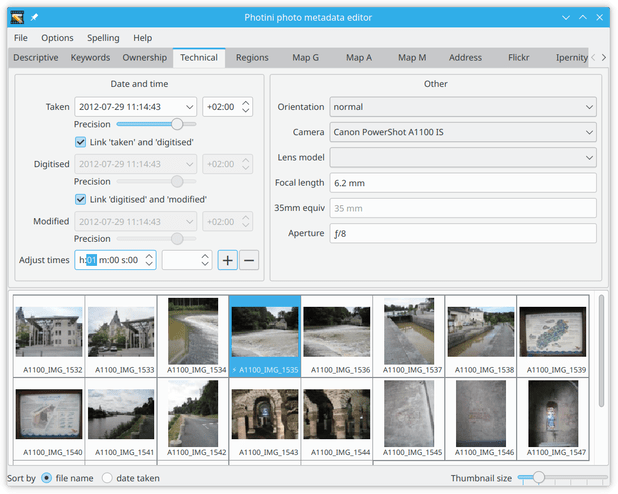
Task: Select thumbnail A1100_IMG_1546
Action: tap(481, 419)
